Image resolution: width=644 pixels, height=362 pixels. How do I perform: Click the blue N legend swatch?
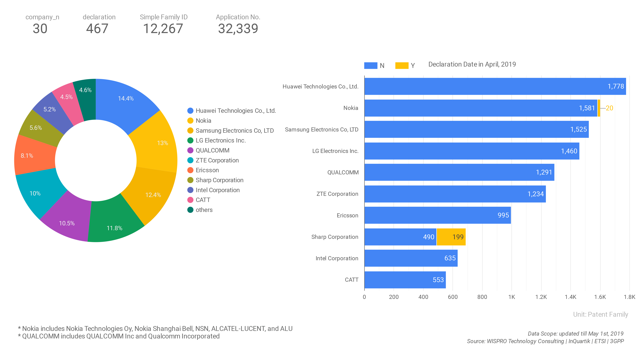click(x=370, y=66)
